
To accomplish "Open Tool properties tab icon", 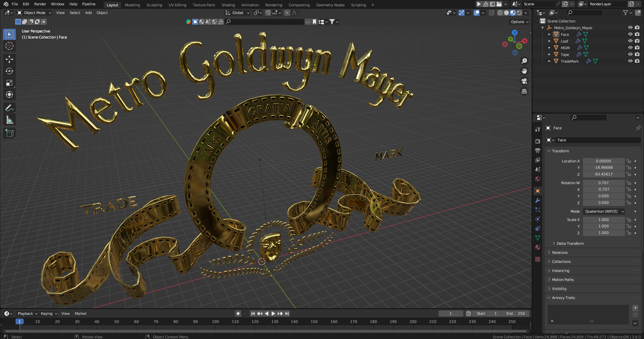I will coord(538,129).
